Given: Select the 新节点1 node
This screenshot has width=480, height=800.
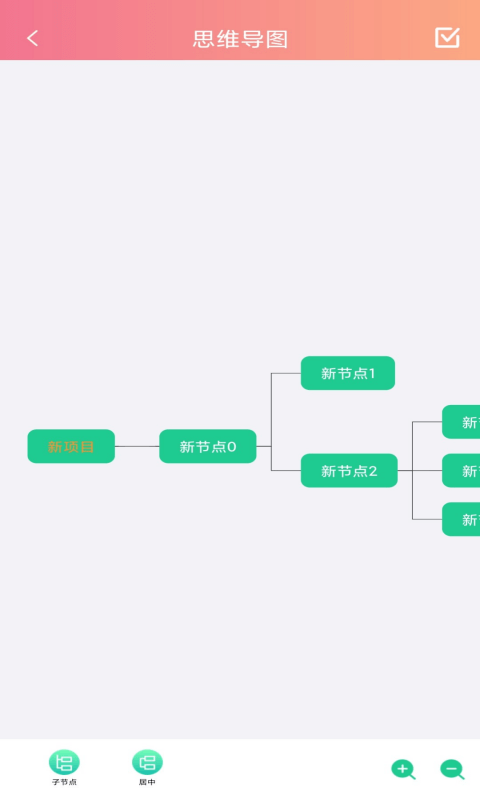Looking at the screenshot, I should [348, 373].
